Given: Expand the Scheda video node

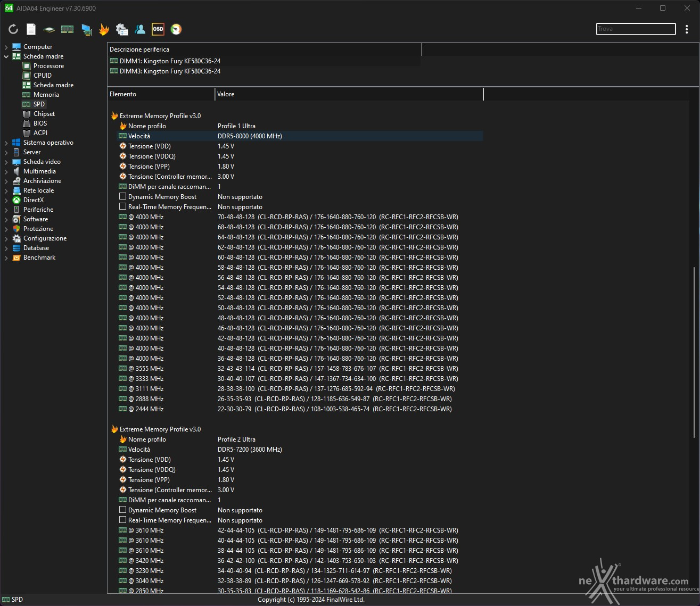Looking at the screenshot, I should point(6,162).
